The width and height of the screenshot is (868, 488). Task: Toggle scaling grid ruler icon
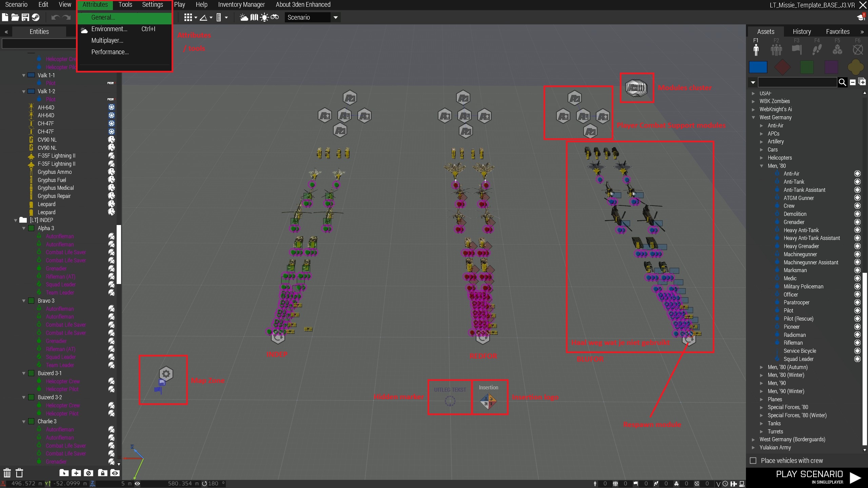[x=219, y=17]
